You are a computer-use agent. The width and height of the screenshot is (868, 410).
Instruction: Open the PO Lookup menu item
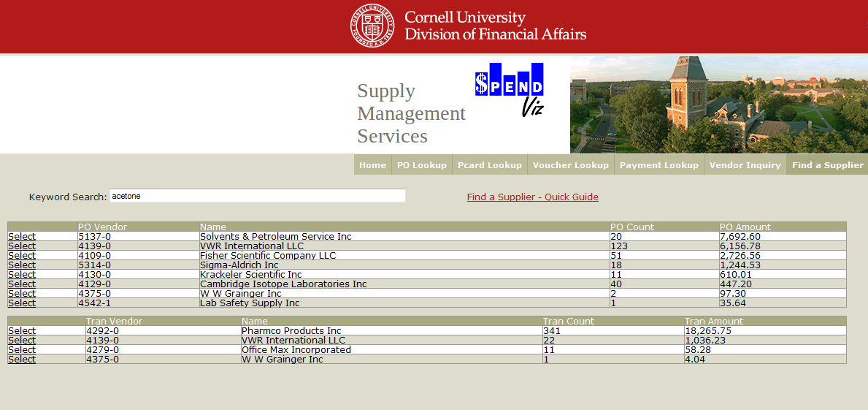click(x=422, y=165)
